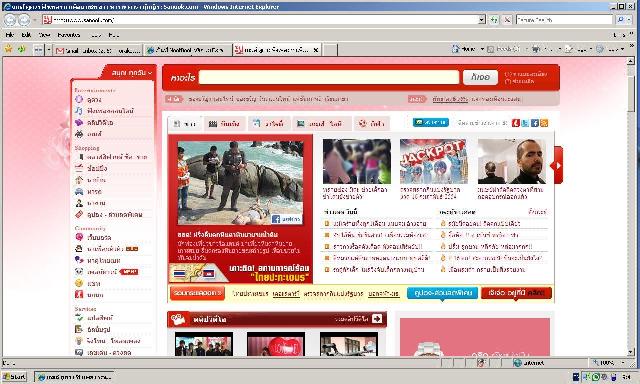Open the Quick Tabs grid icon
Screen dimensions: 640x384
tap(38, 50)
